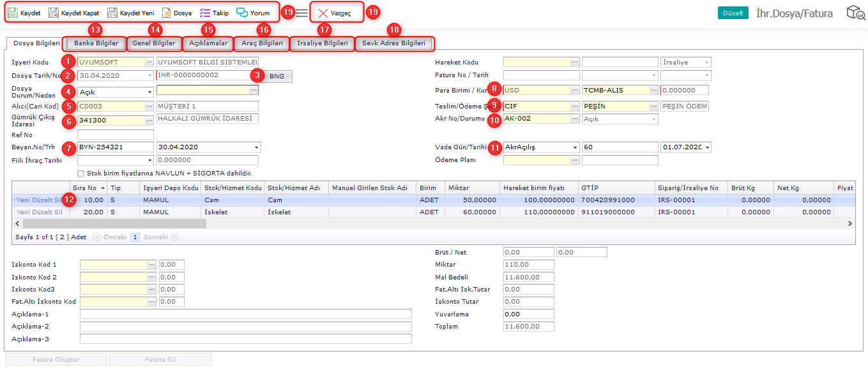
Task: Toggle the NAVLUN + SİGORTA dahildir checkbox
Action: (80, 174)
